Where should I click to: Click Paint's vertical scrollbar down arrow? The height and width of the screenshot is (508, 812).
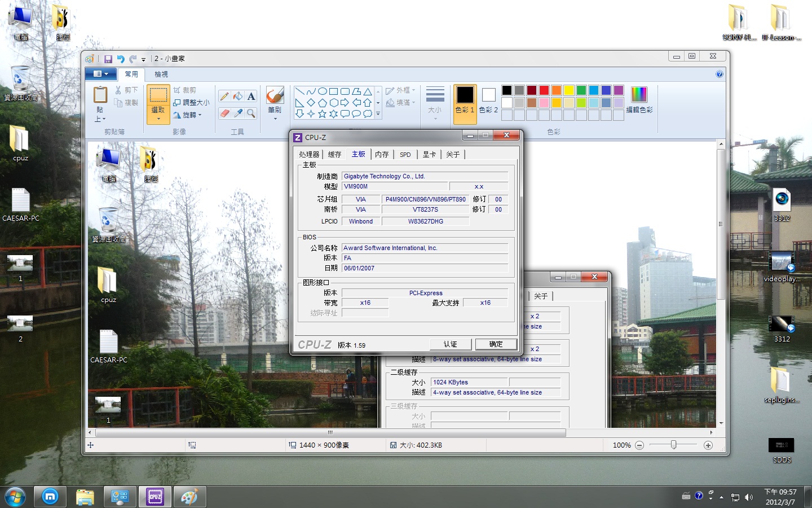721,423
